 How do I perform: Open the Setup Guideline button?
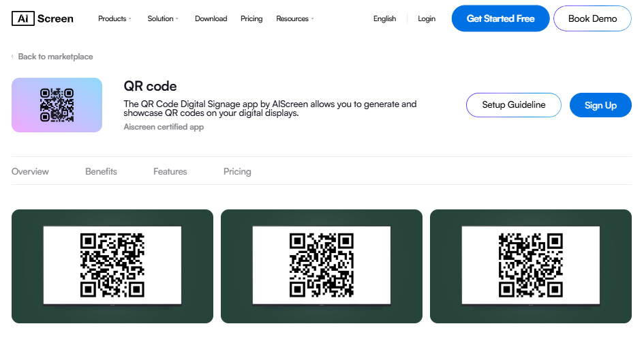tap(513, 105)
